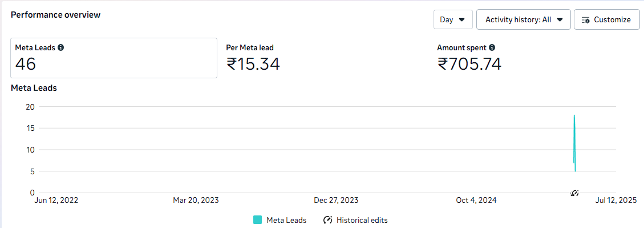The height and width of the screenshot is (228, 644).
Task: Click the teal Meta Leads legend swatch
Action: pos(257,220)
